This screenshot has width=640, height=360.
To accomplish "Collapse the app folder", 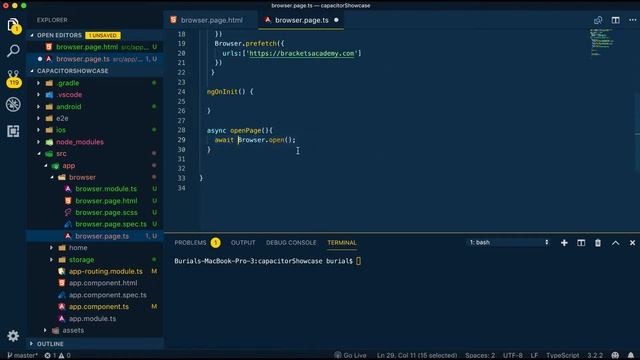I will (69, 166).
